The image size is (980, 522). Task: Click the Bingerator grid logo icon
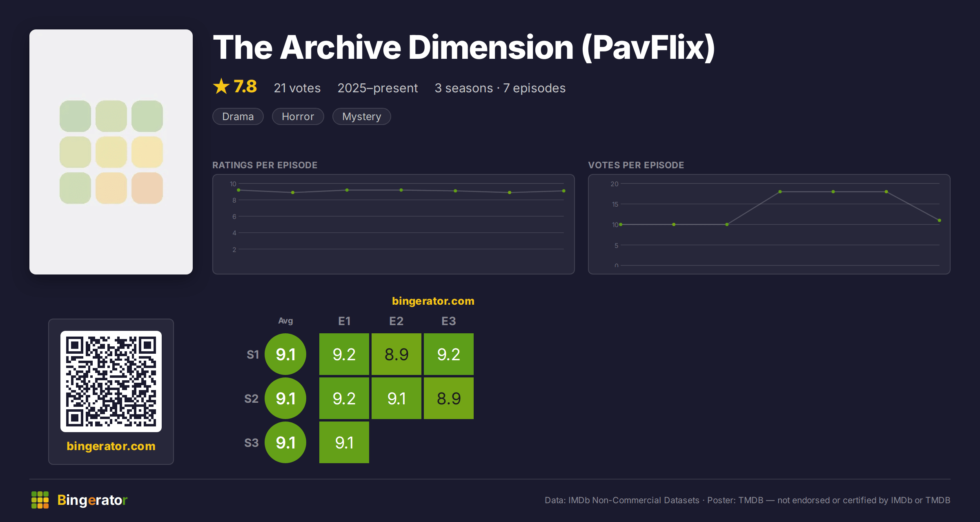(40, 500)
